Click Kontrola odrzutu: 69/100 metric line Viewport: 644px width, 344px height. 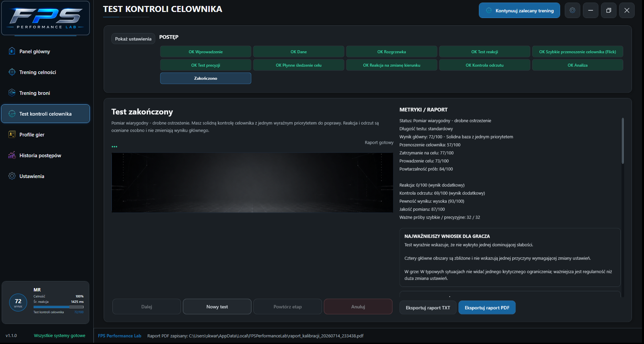[442, 193]
